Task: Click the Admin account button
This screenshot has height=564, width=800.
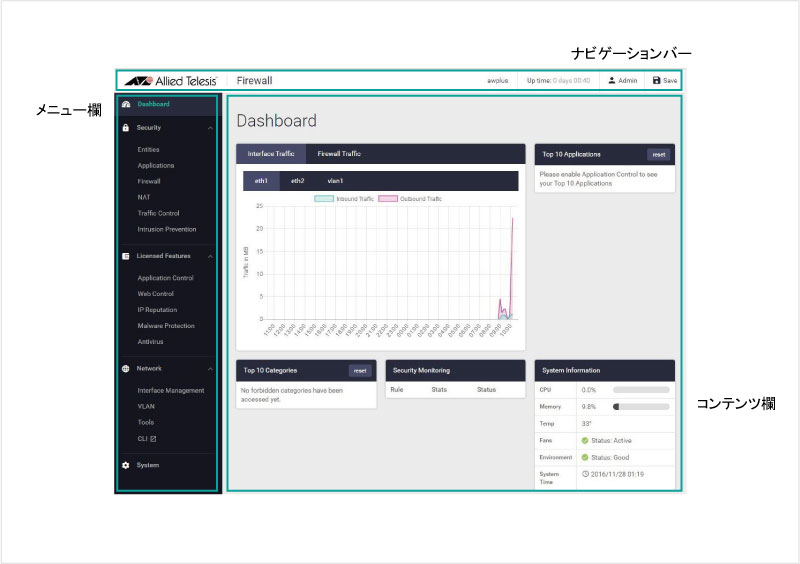Action: (x=622, y=81)
